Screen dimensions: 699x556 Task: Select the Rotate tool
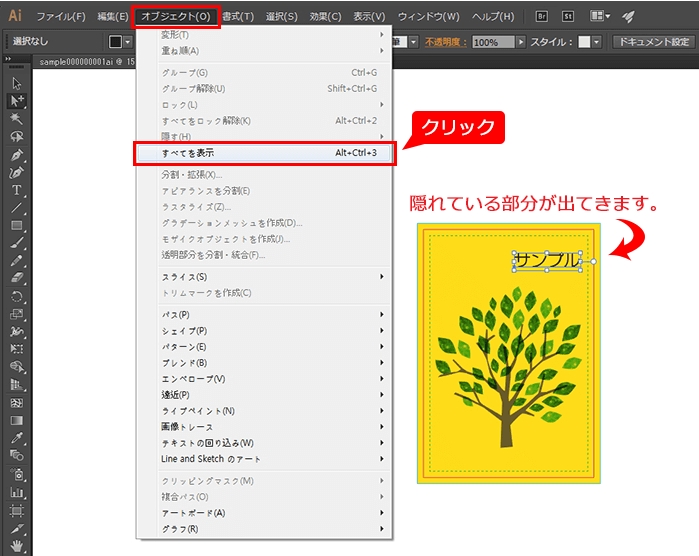(16, 297)
